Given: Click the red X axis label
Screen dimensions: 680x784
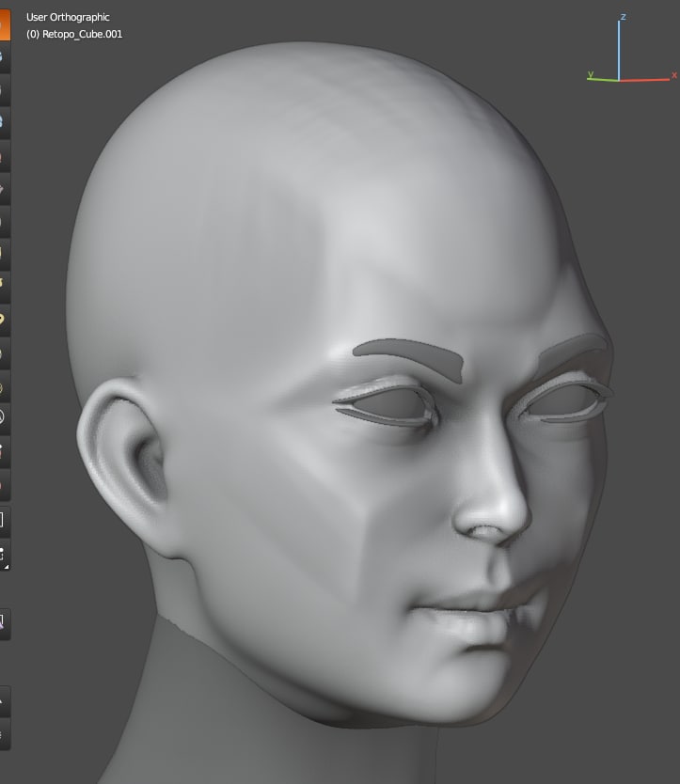Looking at the screenshot, I should click(x=674, y=75).
